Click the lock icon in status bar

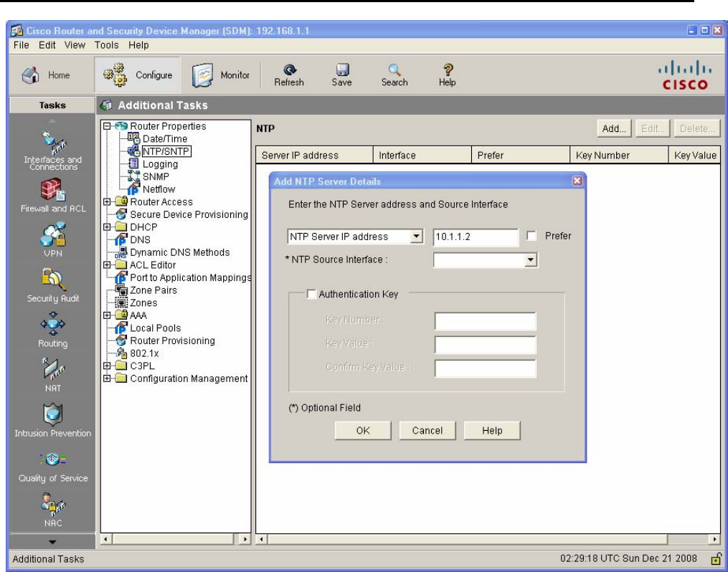(x=717, y=558)
